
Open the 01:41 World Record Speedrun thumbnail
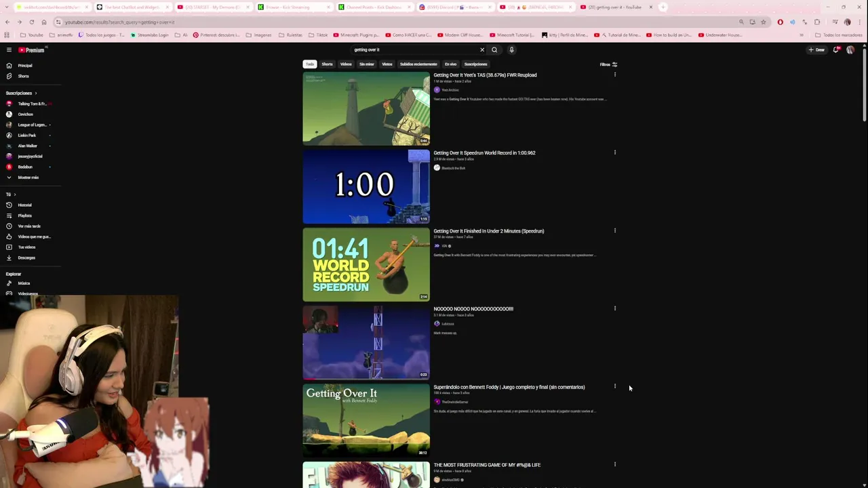click(x=366, y=264)
